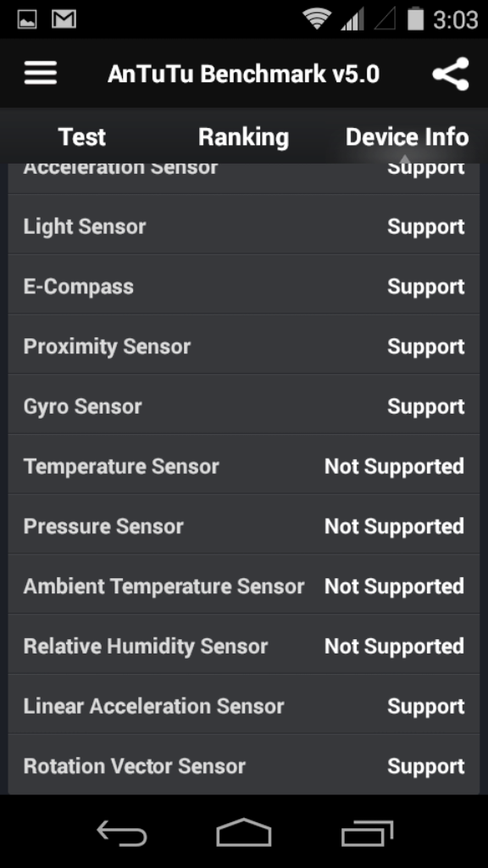Image resolution: width=488 pixels, height=868 pixels.
Task: Select the Proximity Sensor entry
Action: [243, 347]
